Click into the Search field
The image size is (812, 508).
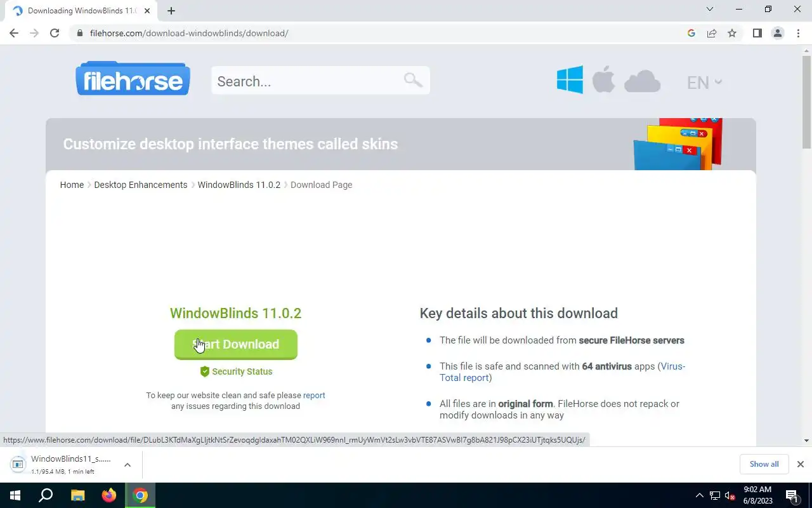pos(320,81)
